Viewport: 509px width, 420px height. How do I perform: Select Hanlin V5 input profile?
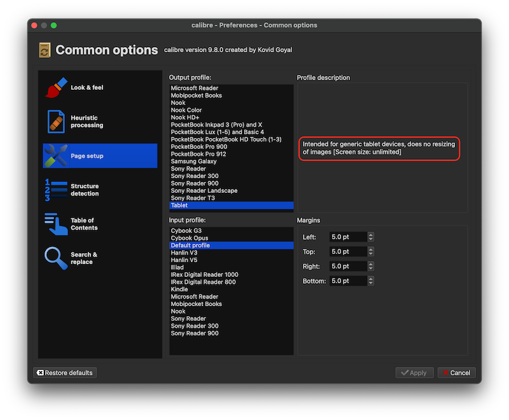pos(232,260)
